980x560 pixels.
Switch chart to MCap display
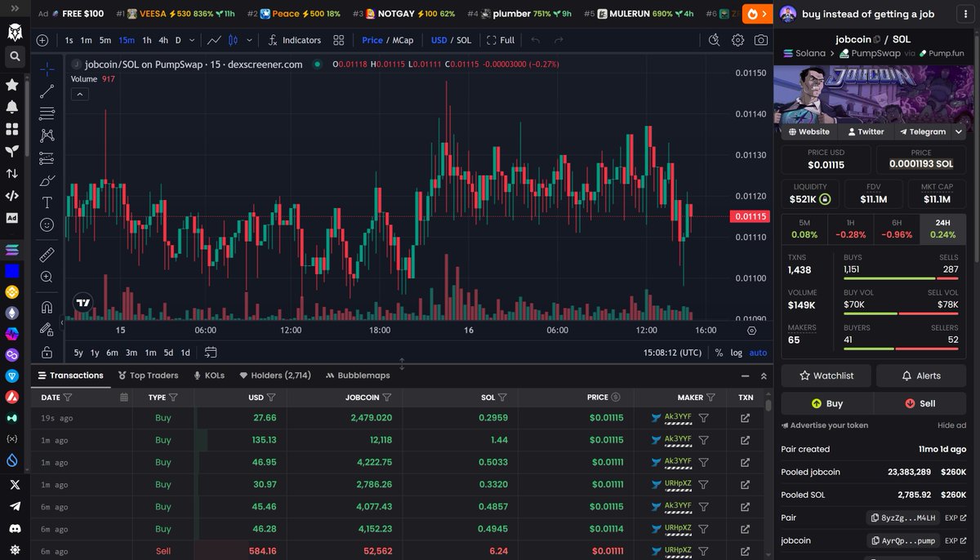(x=403, y=40)
